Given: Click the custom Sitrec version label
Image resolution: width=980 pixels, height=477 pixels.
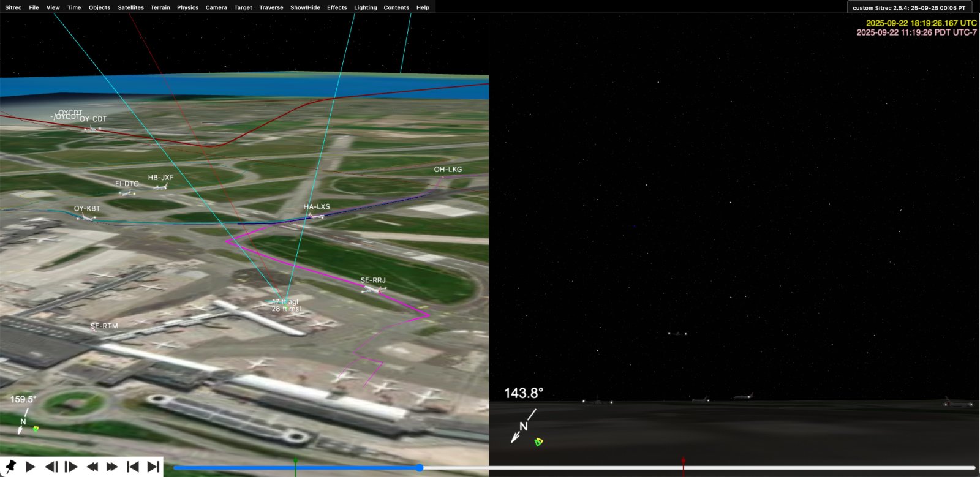Looking at the screenshot, I should pos(909,8).
